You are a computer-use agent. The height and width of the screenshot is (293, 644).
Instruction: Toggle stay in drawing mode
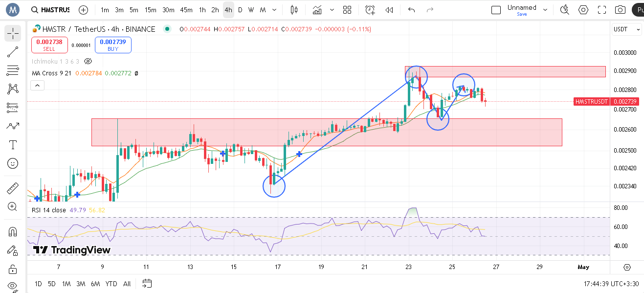[x=13, y=250]
